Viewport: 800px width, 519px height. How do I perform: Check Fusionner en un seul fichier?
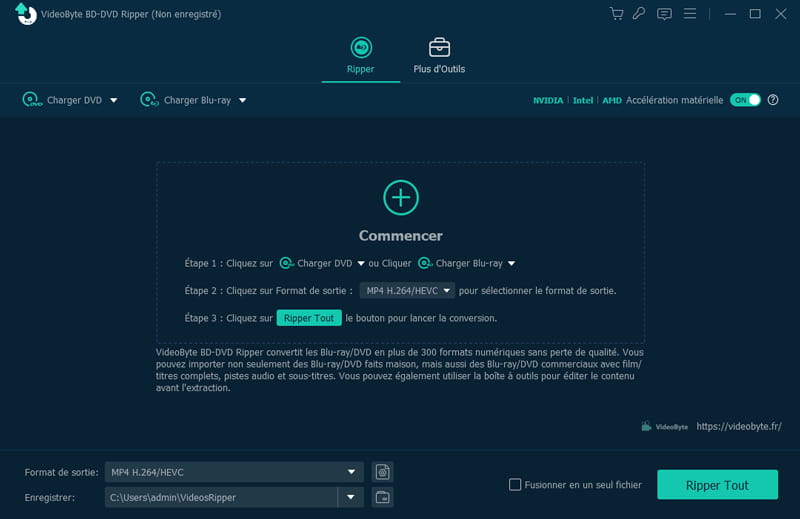[516, 485]
